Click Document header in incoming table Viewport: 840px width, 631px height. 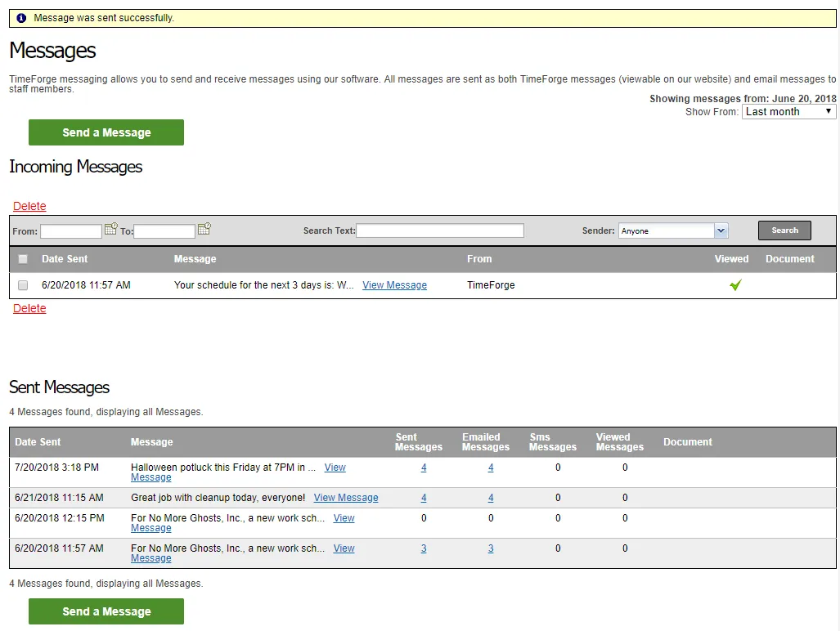click(789, 259)
